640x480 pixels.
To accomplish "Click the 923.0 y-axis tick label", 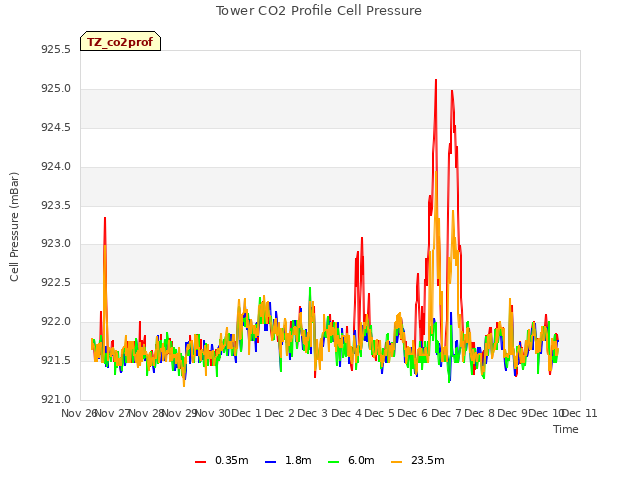I will click(56, 244).
